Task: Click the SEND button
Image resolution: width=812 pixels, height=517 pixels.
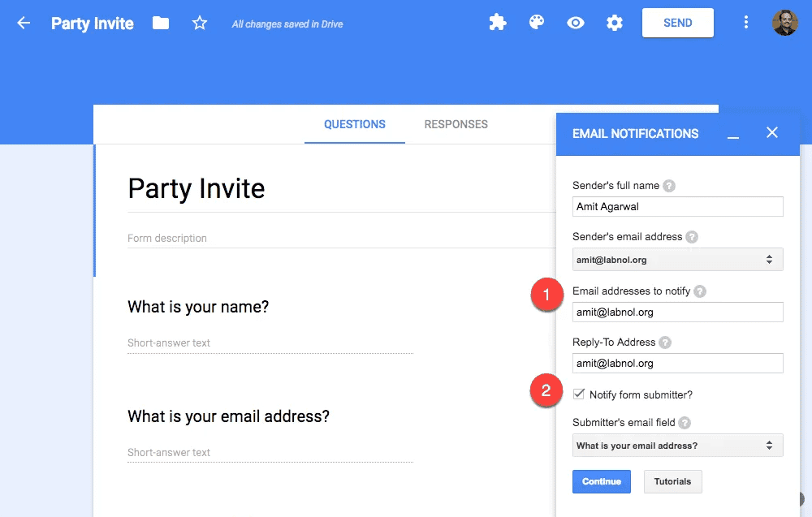Action: pos(677,23)
